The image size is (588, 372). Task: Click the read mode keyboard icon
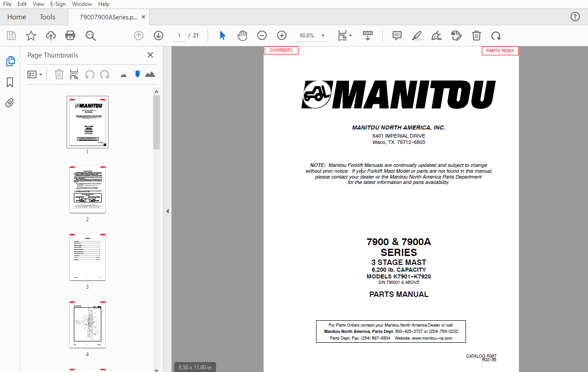click(368, 36)
